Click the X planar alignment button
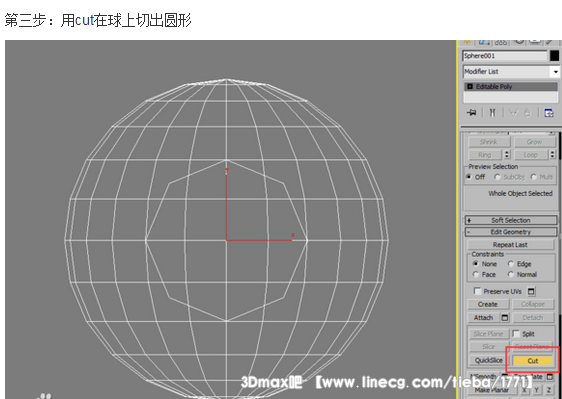The image size is (562, 399). tap(524, 390)
